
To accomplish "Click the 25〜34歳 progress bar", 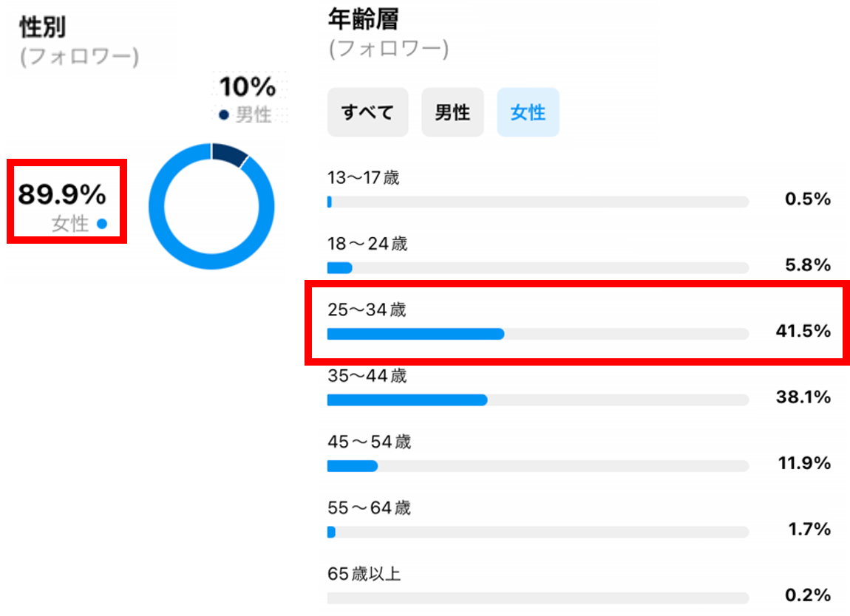I will (537, 334).
